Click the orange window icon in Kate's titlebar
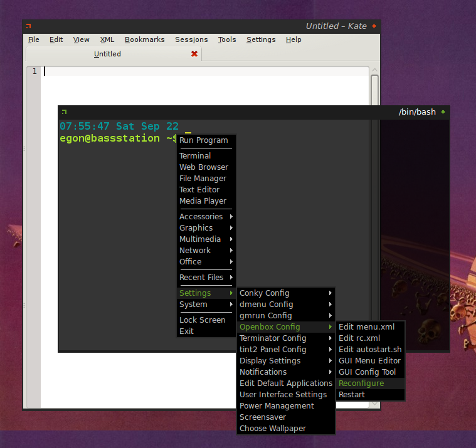Image resolution: width=476 pixels, height=448 pixels. point(29,26)
